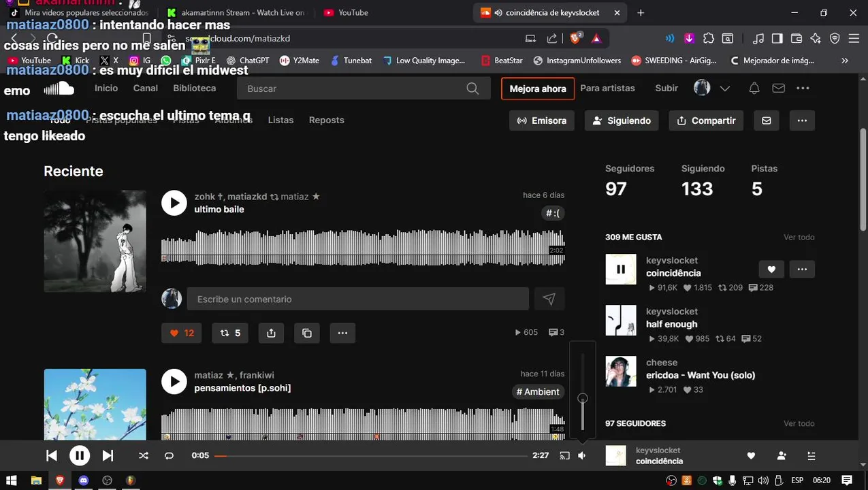Focus the Escribe un comentario field

[x=357, y=299]
